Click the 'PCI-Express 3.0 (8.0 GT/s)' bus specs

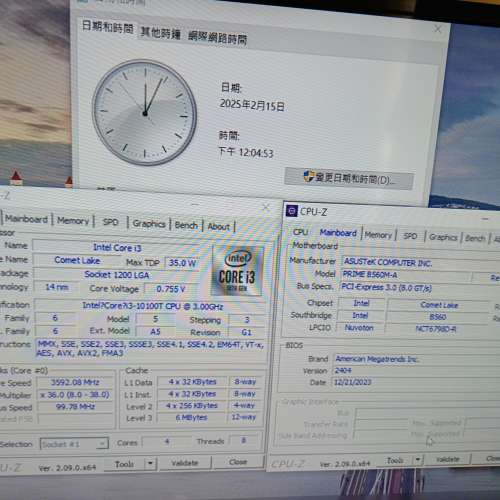(386, 287)
